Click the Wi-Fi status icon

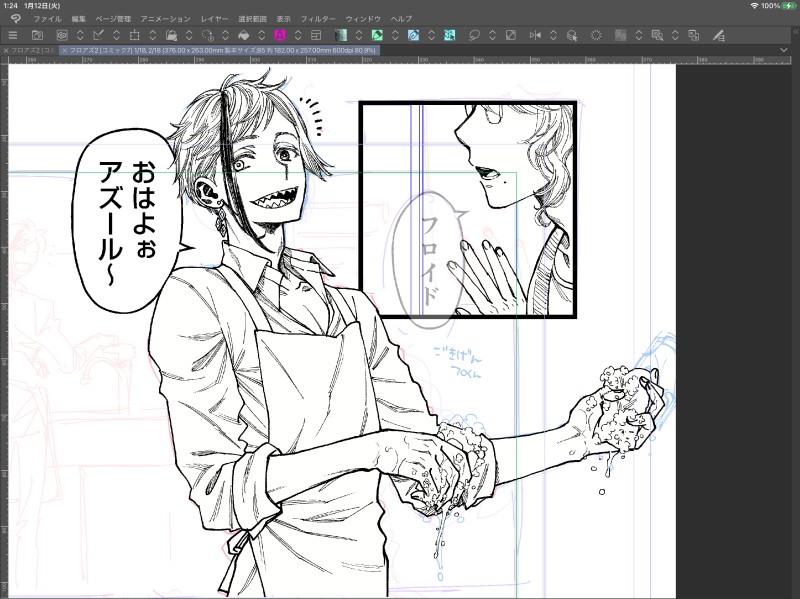(x=754, y=6)
